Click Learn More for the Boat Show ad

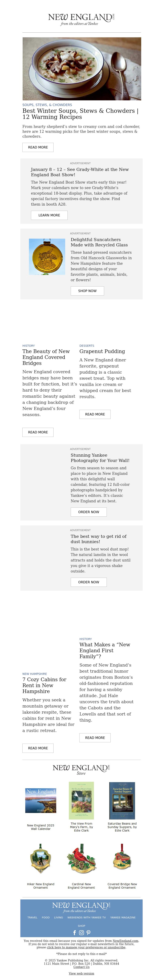pos(49,215)
